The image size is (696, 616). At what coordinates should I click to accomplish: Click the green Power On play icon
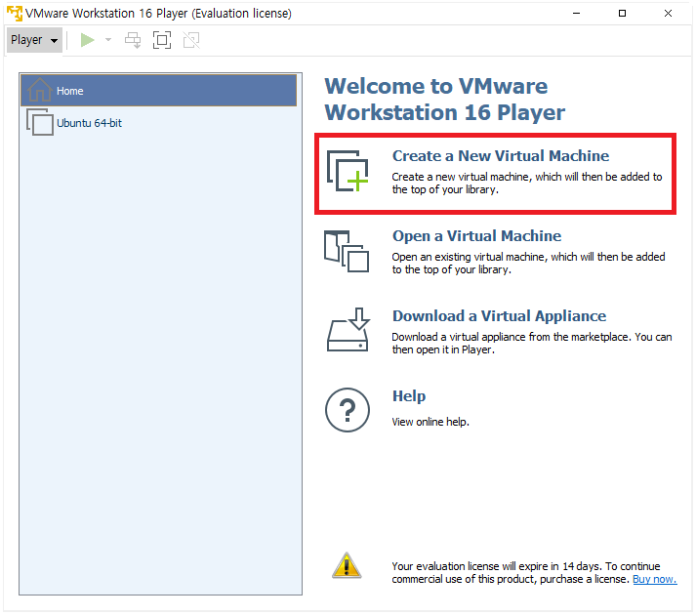click(x=87, y=40)
